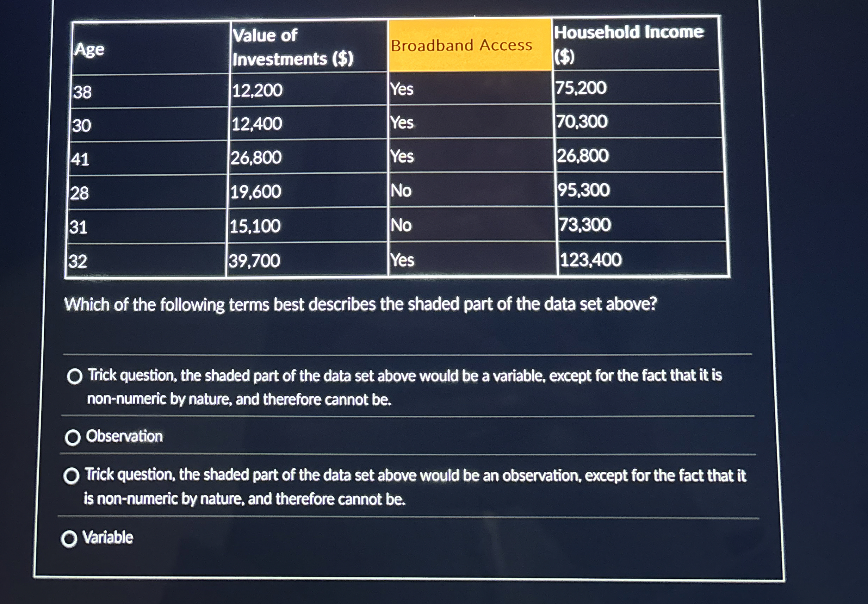Click the shaded Broadband Access header cell
The image size is (868, 604).
470,45
